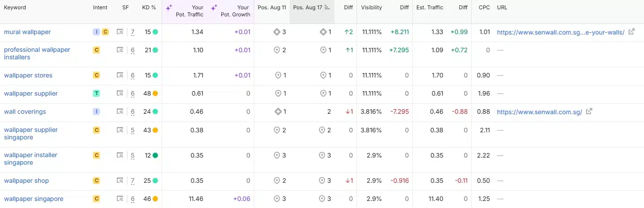Open SERP view icon for wallpaper singapore
Screen dimensions: 644x208
click(x=120, y=199)
